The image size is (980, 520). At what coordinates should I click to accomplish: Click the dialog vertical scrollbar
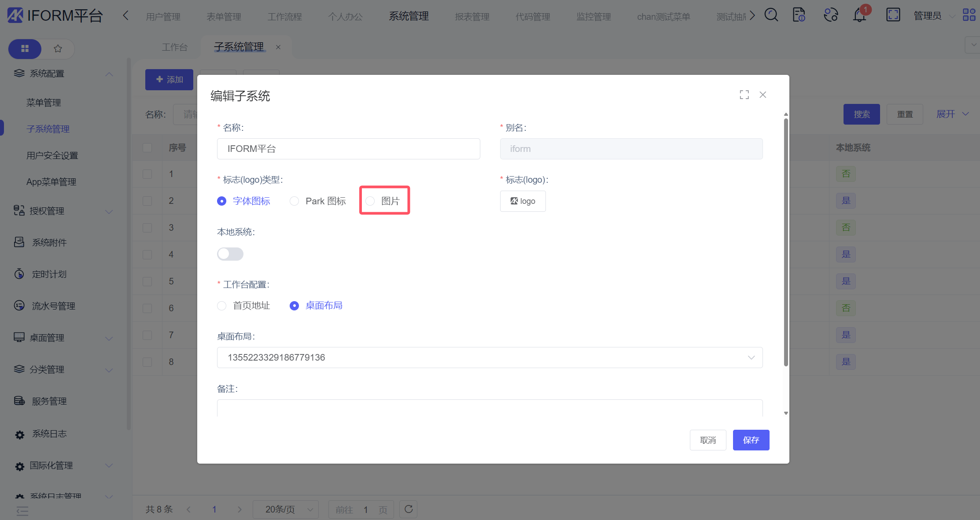(786, 242)
